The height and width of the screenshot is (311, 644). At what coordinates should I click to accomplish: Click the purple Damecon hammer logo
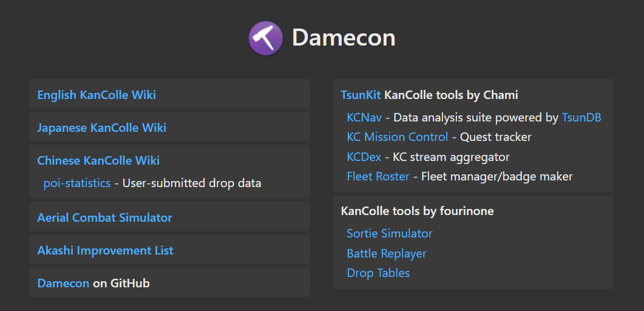265,38
